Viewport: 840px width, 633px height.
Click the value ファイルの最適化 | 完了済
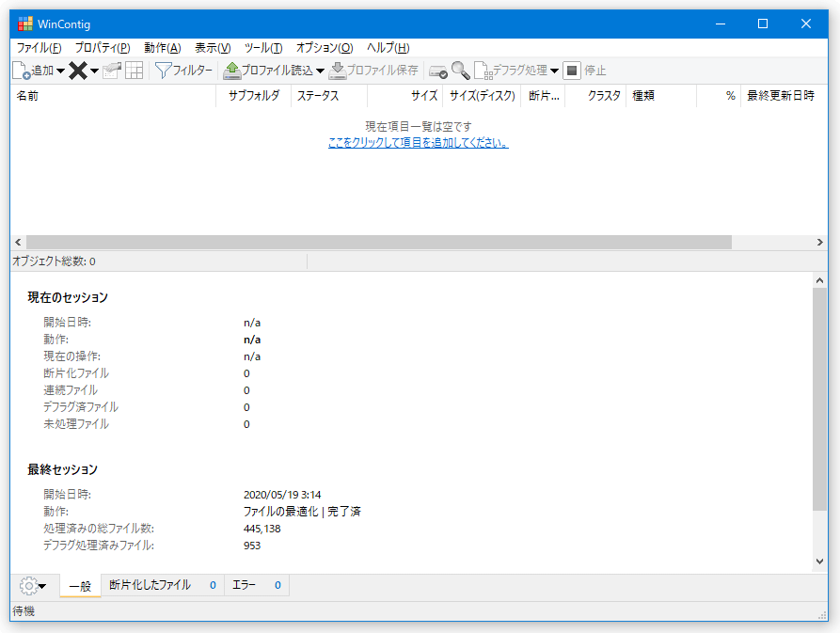(x=302, y=512)
